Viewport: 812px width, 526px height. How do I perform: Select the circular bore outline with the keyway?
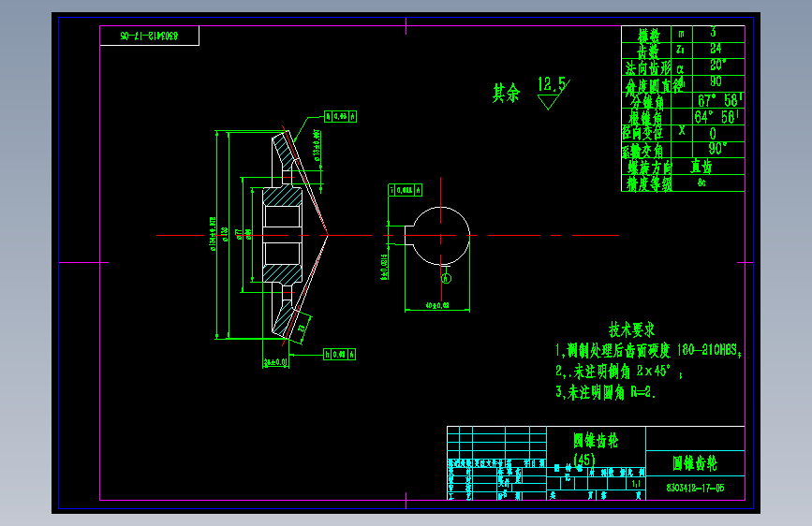coord(437,236)
